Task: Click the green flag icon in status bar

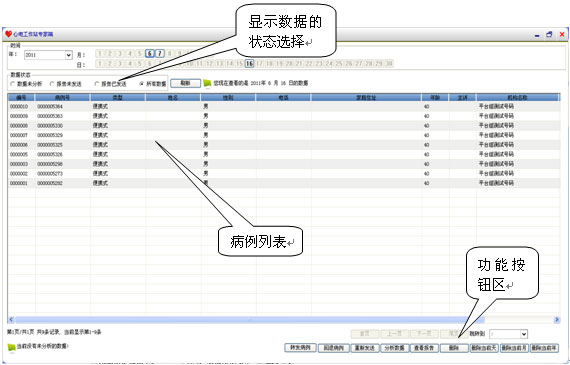Action: pos(12,347)
